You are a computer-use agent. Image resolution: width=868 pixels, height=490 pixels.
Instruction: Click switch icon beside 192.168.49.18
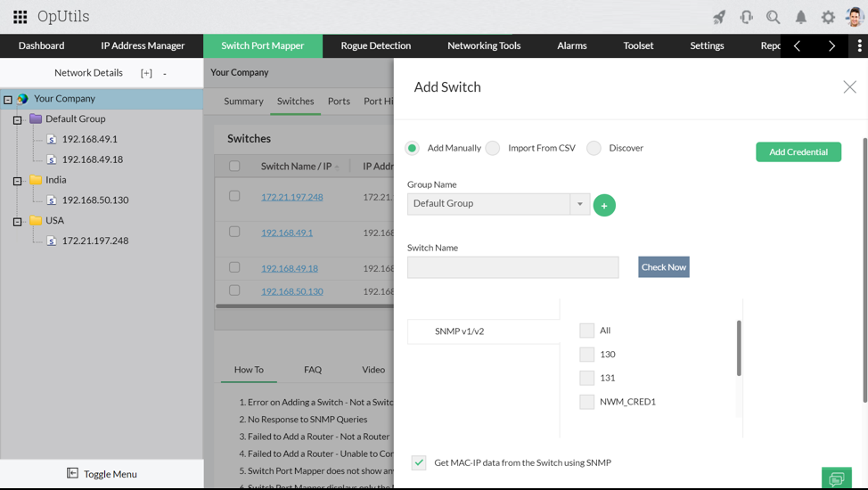coord(52,159)
